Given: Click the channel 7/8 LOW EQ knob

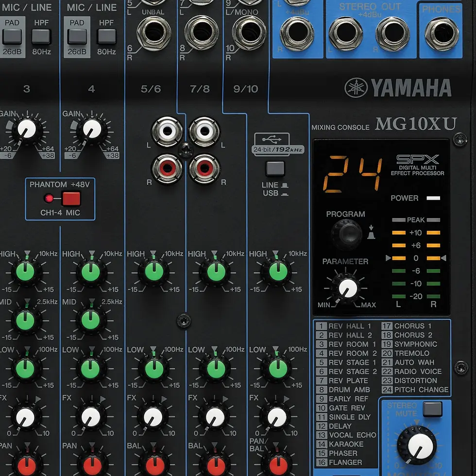Looking at the screenshot, I should tap(216, 368).
